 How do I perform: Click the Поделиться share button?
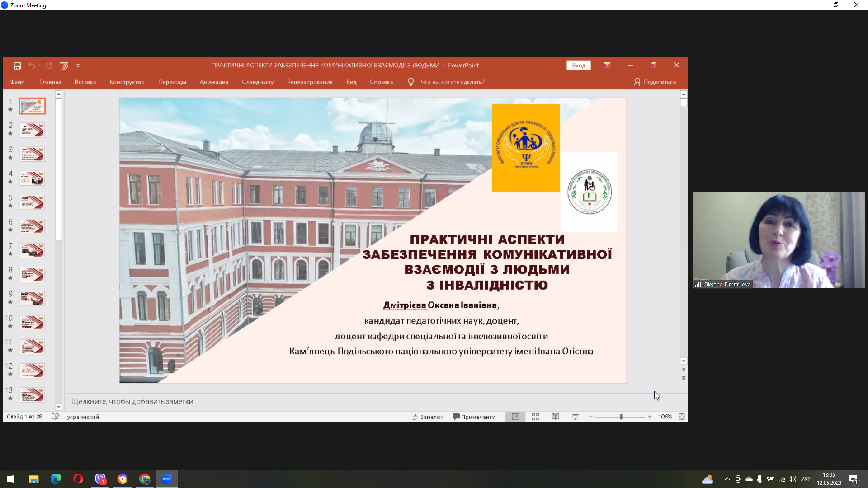[x=655, y=82]
